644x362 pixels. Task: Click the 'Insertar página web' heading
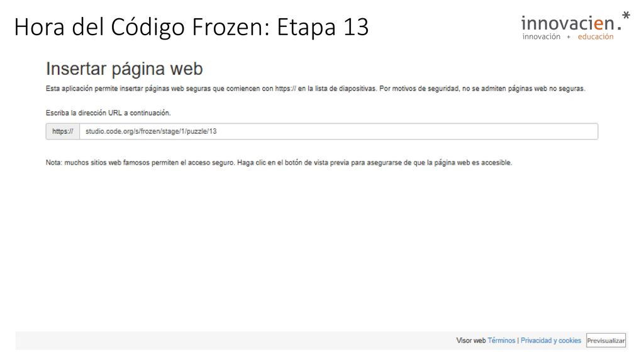click(x=124, y=69)
